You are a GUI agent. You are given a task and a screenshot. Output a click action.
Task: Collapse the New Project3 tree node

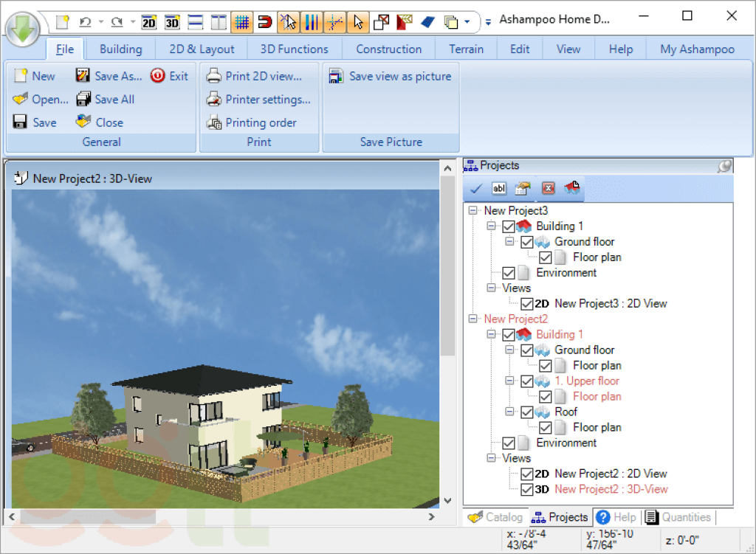click(473, 211)
